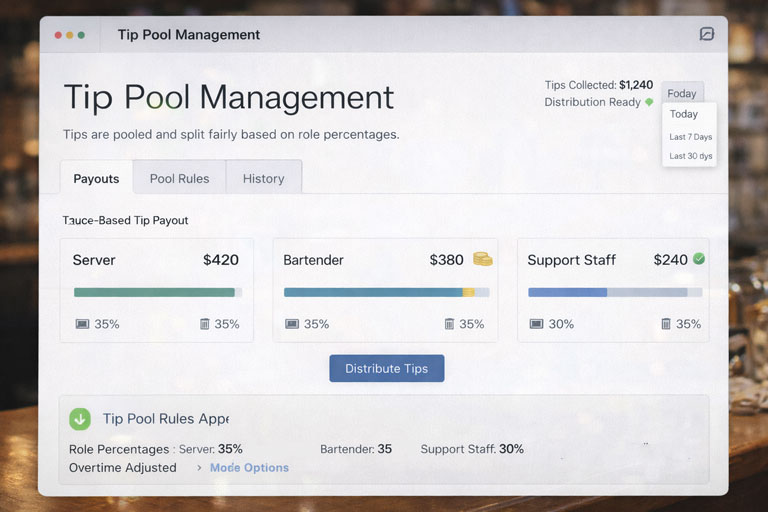Viewport: 768px width, 512px height.
Task: Click Overtime Adjusted label
Action: click(x=122, y=467)
